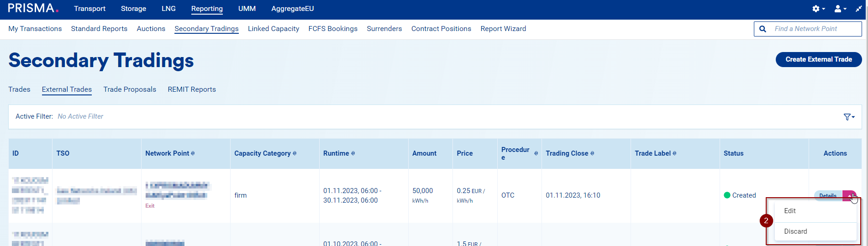The height and width of the screenshot is (246, 868).
Task: Open the user account menu
Action: [x=840, y=9]
